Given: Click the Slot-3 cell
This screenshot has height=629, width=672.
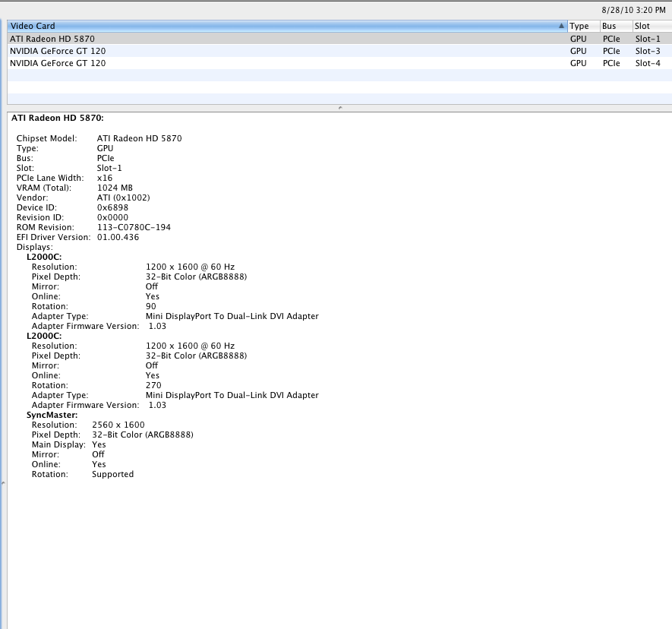Looking at the screenshot, I should pyautogui.click(x=648, y=51).
